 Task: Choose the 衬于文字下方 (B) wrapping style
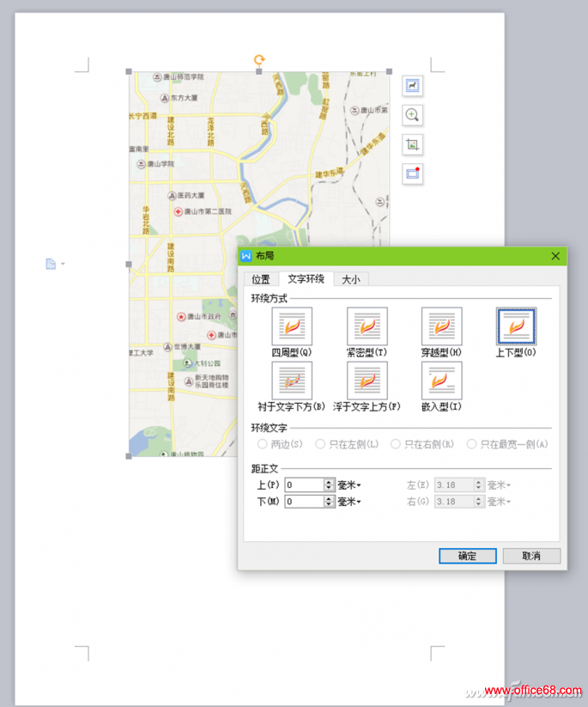pos(292,387)
